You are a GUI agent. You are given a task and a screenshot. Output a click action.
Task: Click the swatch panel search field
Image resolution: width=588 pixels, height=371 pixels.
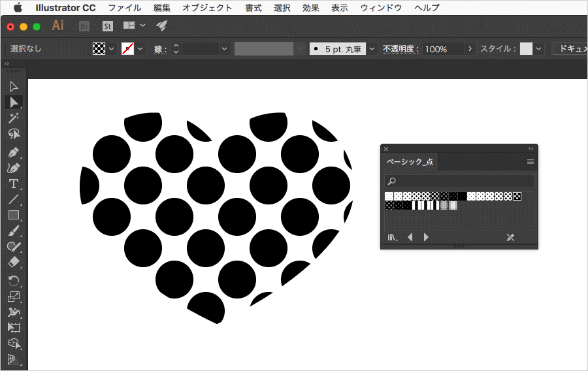[x=459, y=182]
